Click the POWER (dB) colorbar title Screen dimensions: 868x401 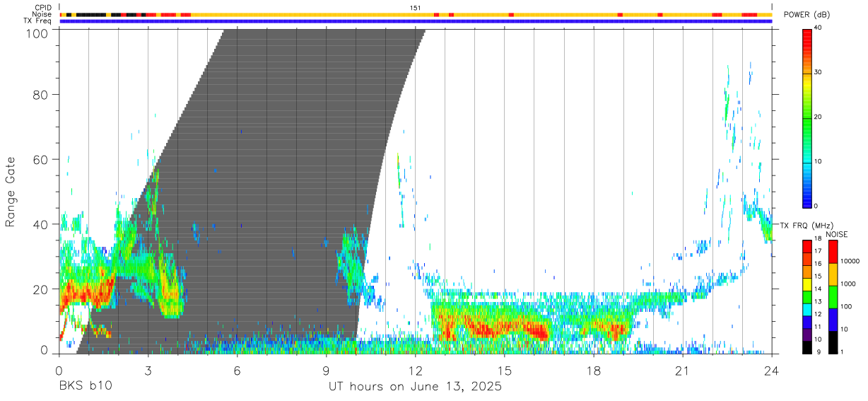click(807, 15)
